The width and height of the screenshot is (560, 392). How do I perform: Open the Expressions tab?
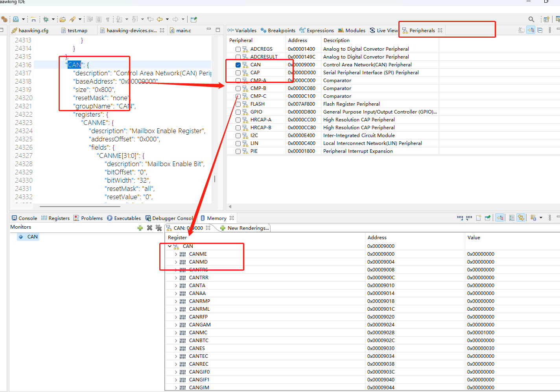pos(317,30)
